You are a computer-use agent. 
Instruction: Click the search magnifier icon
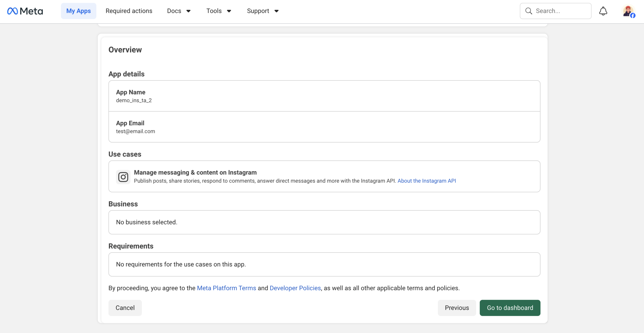pos(528,11)
